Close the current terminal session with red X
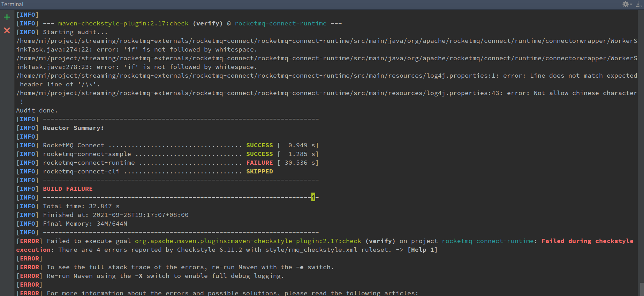 (x=7, y=30)
